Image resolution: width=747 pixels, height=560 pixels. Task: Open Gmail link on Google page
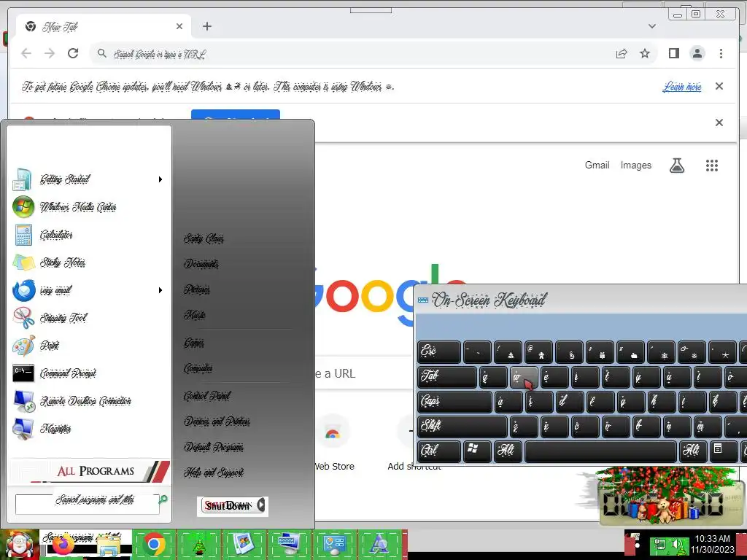click(x=597, y=166)
